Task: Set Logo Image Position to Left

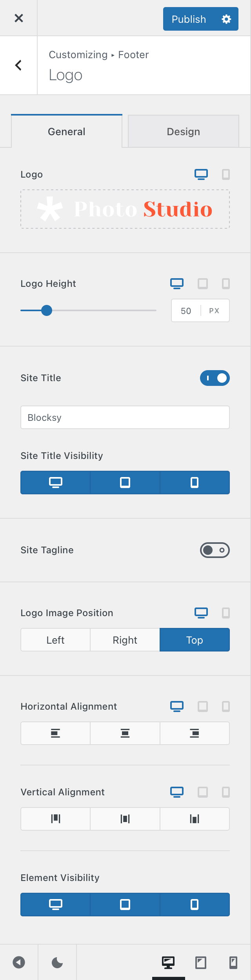Action: tap(56, 640)
